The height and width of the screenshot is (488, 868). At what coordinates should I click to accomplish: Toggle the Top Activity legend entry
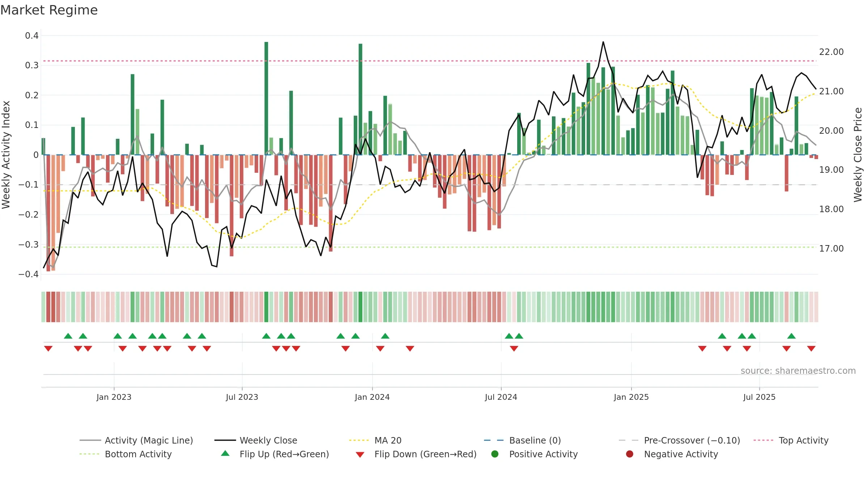791,440
